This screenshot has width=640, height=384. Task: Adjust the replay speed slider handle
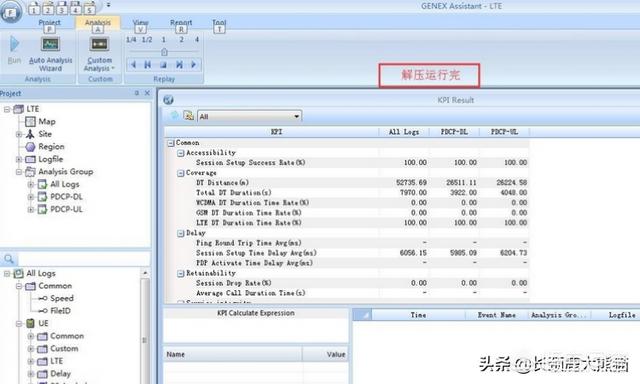coord(164,52)
